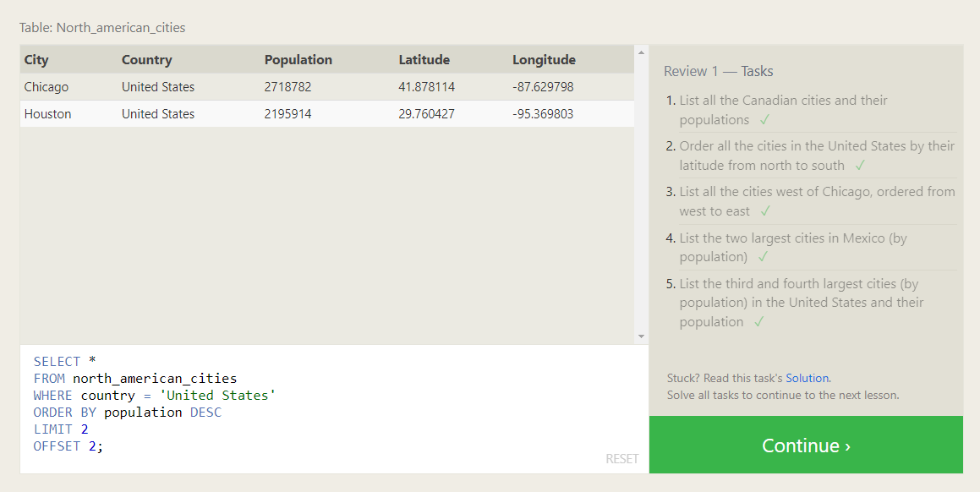Click longitude value -87.629798
This screenshot has width=980, height=492.
click(x=543, y=87)
